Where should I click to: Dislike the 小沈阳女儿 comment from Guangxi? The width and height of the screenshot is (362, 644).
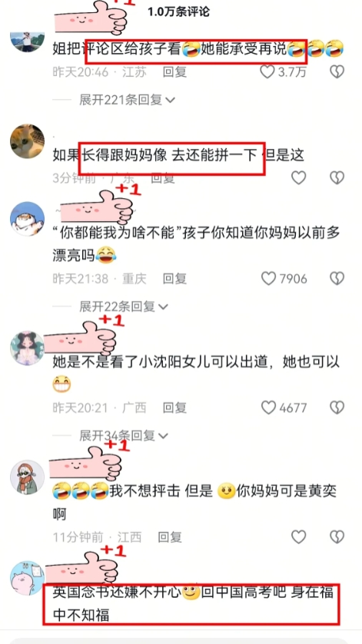click(x=337, y=407)
